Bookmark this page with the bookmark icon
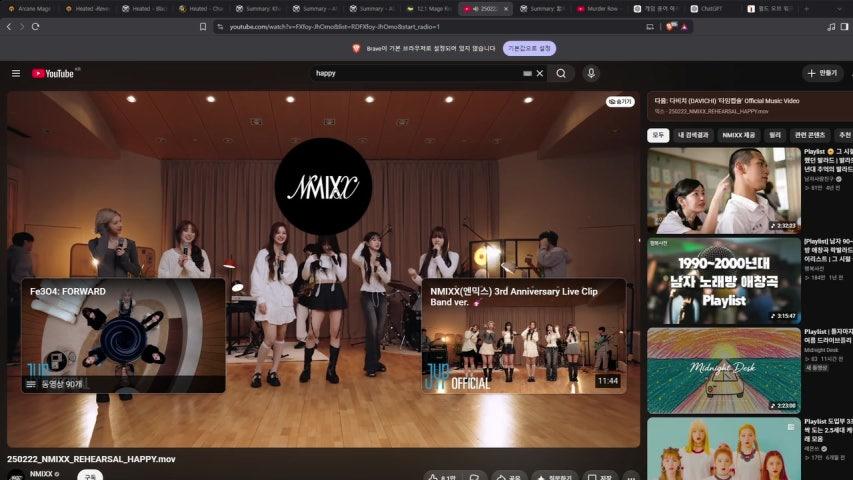The height and width of the screenshot is (480, 853). 203,27
